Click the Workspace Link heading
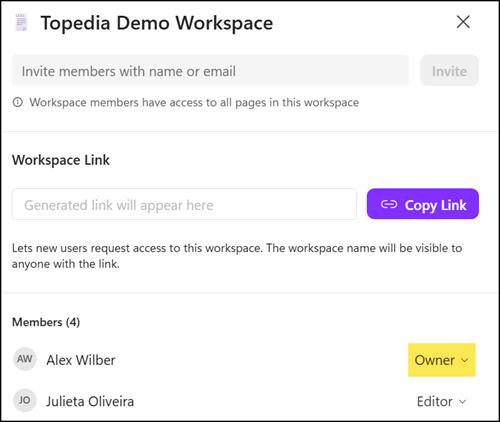Screen dimensions: 500x422 click(x=61, y=160)
